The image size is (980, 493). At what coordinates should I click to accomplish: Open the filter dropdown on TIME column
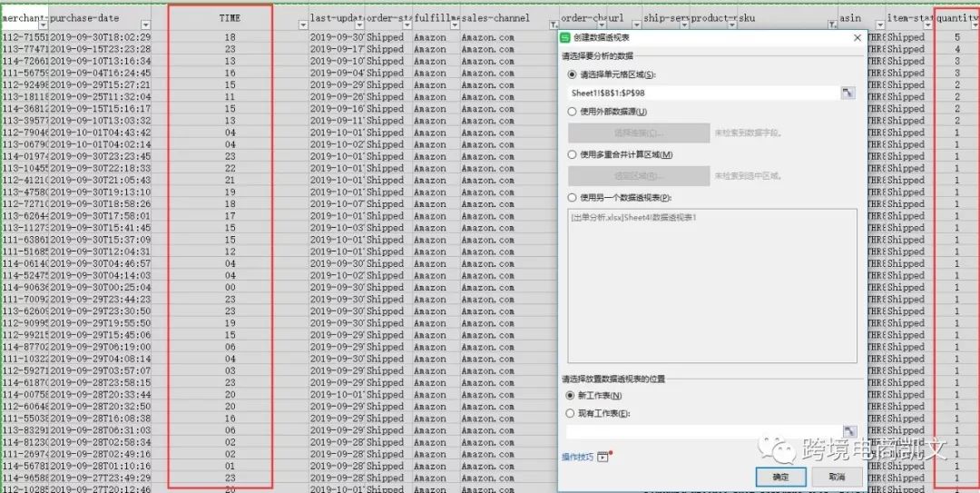tap(301, 25)
